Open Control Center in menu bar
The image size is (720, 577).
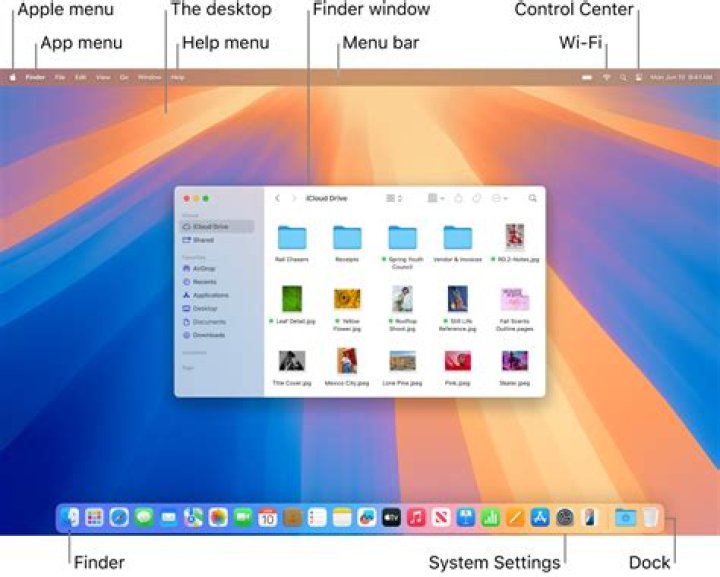(x=639, y=78)
